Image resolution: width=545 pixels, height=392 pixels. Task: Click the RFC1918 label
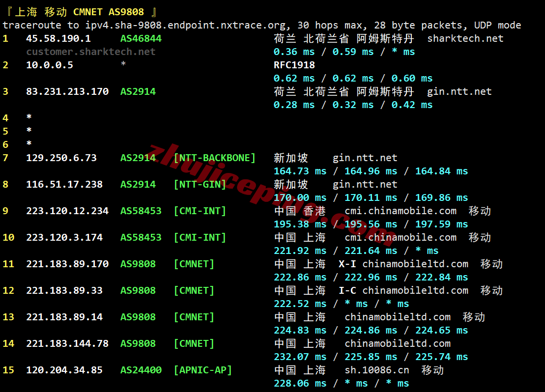coord(294,65)
